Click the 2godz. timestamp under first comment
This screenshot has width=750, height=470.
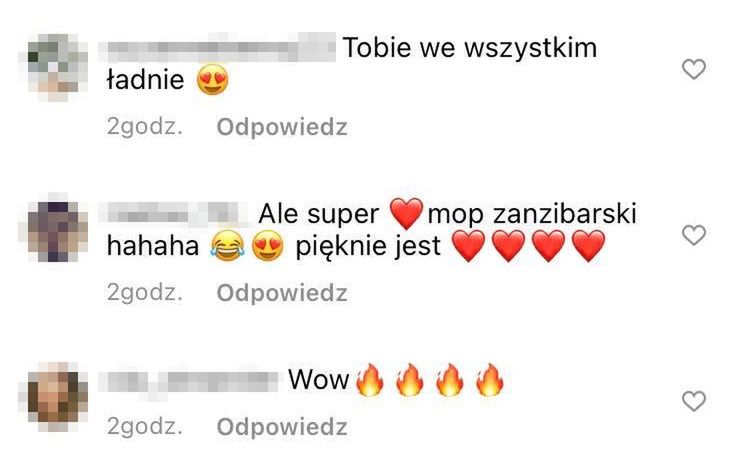[145, 127]
